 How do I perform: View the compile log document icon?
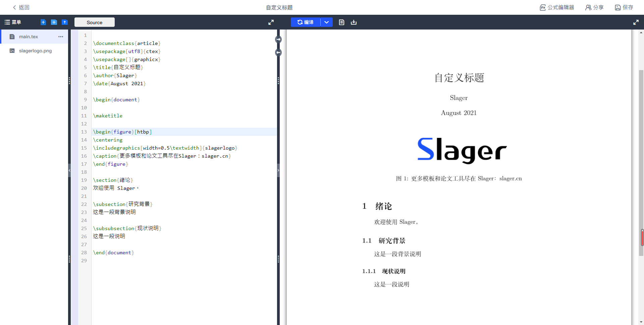coord(341,22)
